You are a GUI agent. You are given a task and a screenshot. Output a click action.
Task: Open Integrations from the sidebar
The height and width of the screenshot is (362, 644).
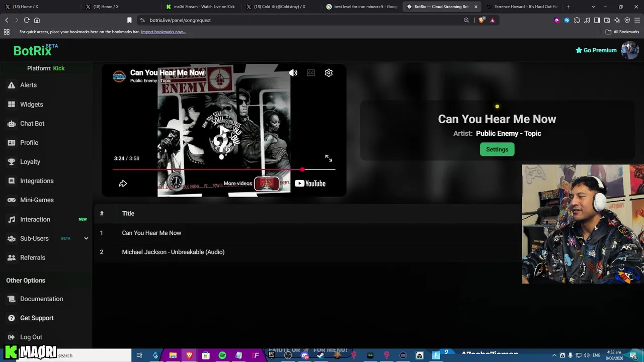click(x=46, y=180)
